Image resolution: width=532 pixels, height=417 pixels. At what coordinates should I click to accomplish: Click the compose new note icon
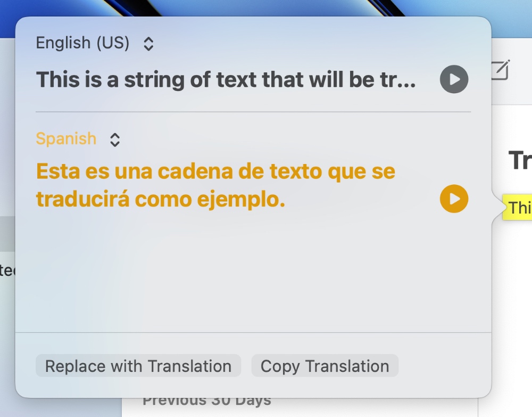point(500,70)
